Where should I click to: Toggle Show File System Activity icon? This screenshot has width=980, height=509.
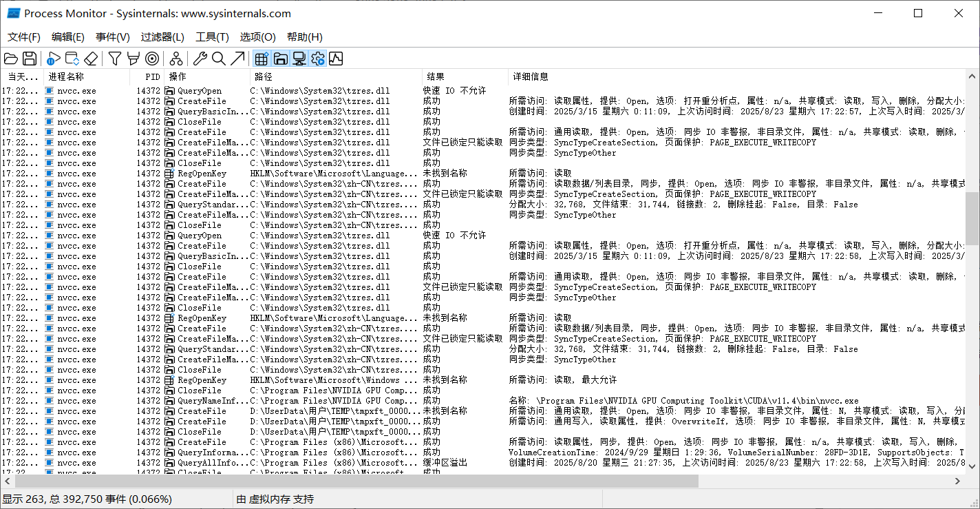280,59
